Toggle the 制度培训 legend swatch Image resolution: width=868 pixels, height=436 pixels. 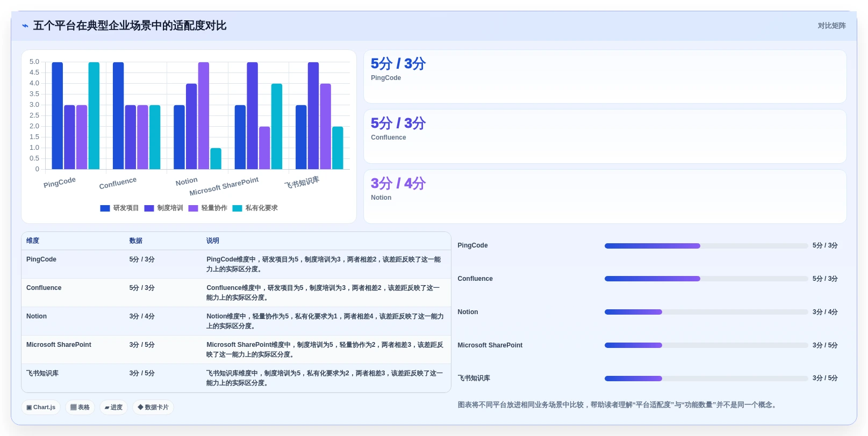point(149,208)
